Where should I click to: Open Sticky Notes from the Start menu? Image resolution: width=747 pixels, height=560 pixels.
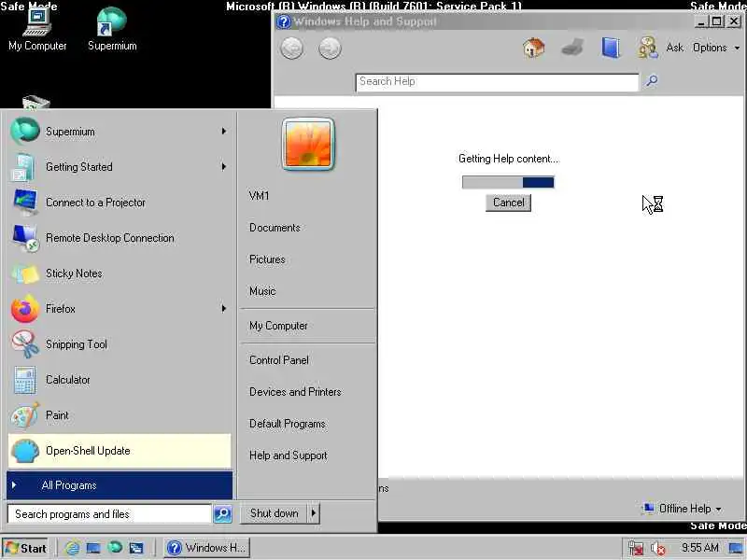[120, 273]
